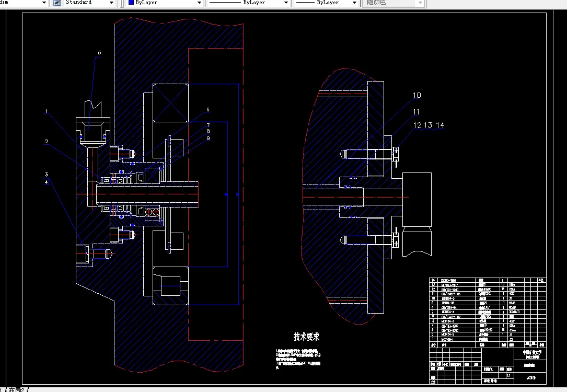The height and width of the screenshot is (392, 567).
Task: Select balloon number 8 in the drawing
Action: 208,131
